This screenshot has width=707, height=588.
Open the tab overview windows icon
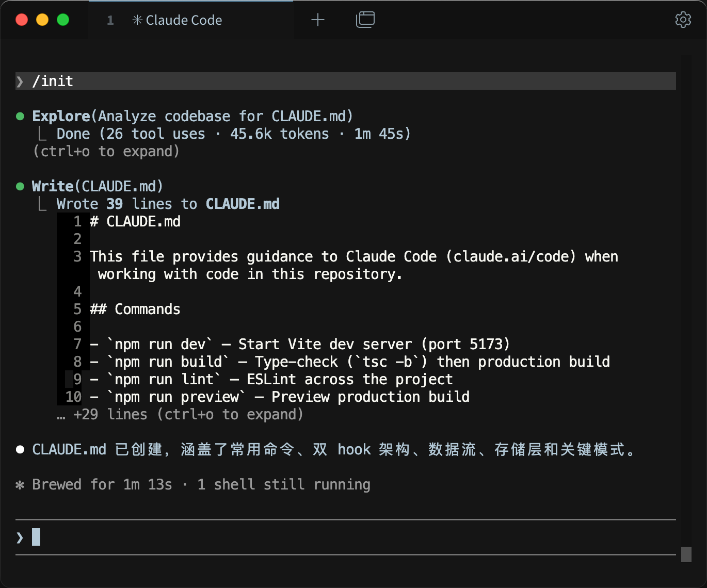pyautogui.click(x=365, y=20)
